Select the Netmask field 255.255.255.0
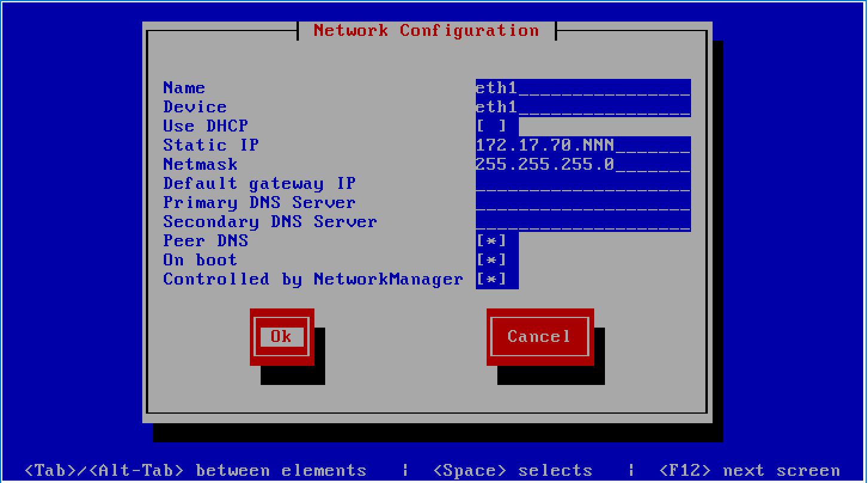This screenshot has height=483, width=868. click(583, 164)
